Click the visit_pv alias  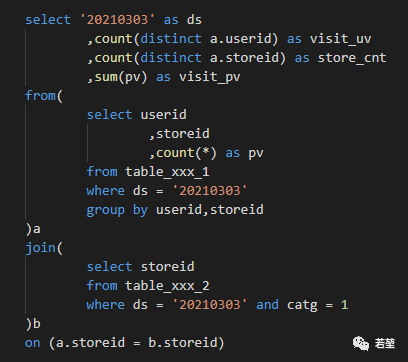click(x=209, y=77)
